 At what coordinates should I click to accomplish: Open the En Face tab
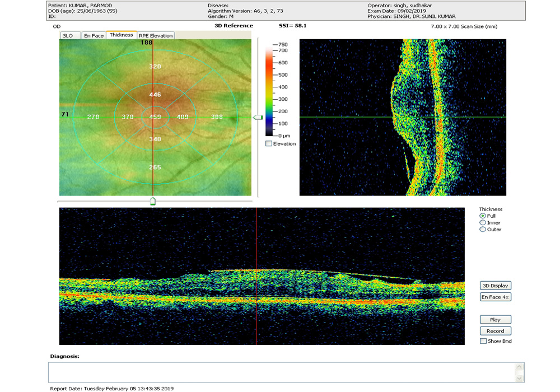pyautogui.click(x=94, y=36)
